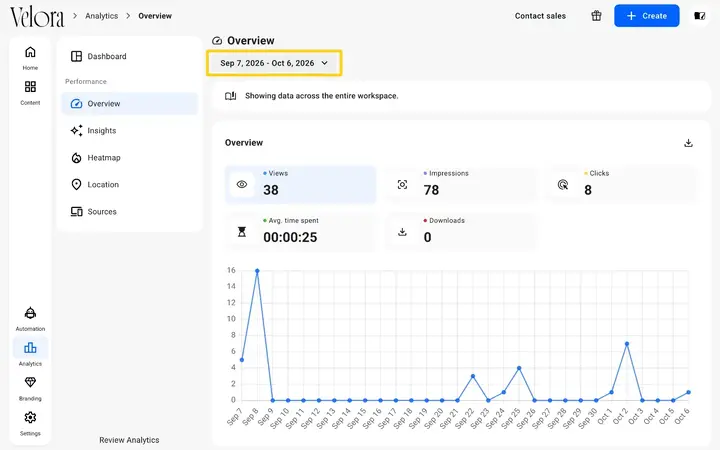
Task: Go to Dashboard in the side menu
Action: tap(129, 56)
